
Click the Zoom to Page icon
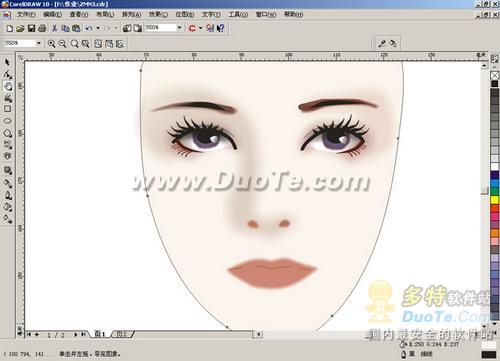[98, 44]
